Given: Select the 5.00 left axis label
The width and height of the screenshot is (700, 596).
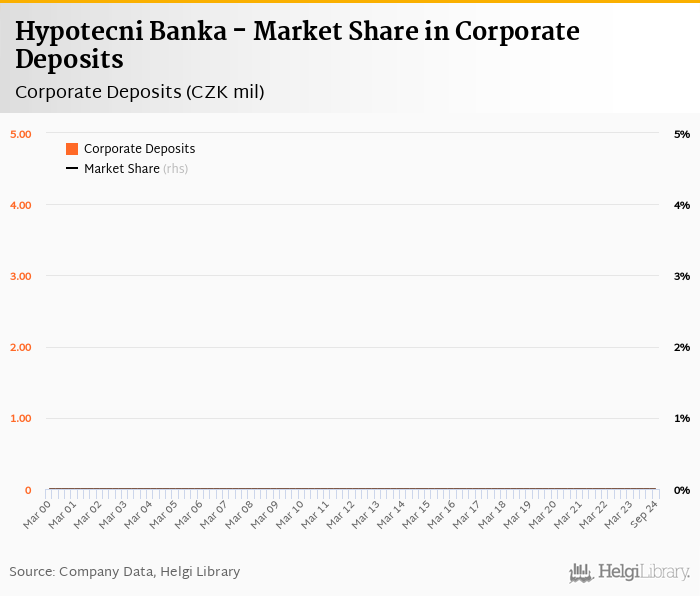Looking at the screenshot, I should point(21,134).
